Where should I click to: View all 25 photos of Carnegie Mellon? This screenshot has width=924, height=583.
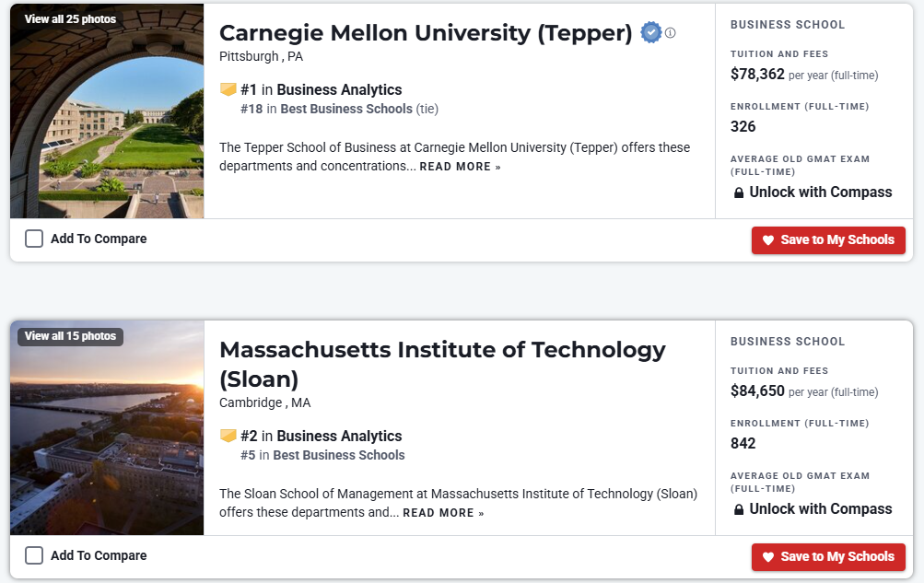pyautogui.click(x=70, y=19)
